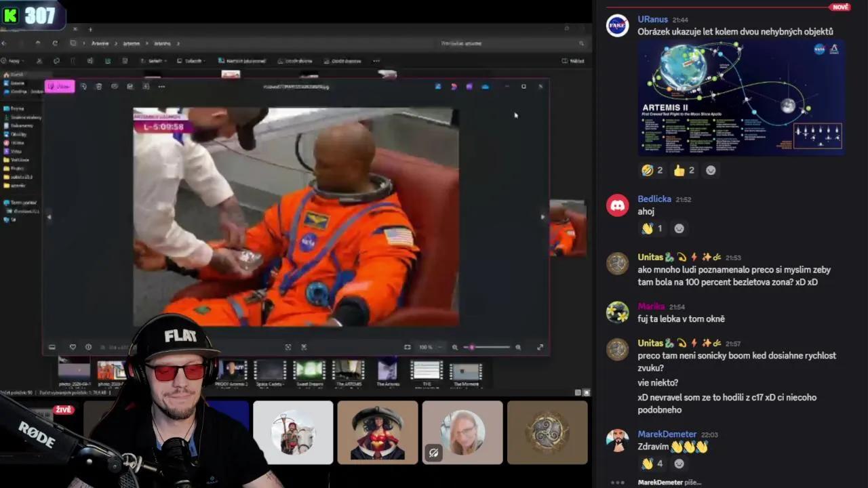Click the waving hand reaction on Bedlicka's message

click(x=652, y=228)
